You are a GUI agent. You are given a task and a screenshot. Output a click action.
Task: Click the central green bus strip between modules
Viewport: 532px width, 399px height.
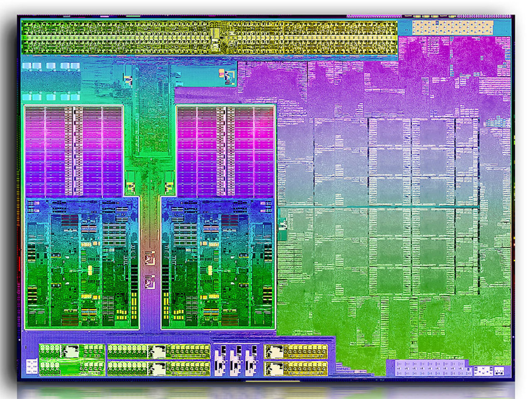(x=150, y=166)
